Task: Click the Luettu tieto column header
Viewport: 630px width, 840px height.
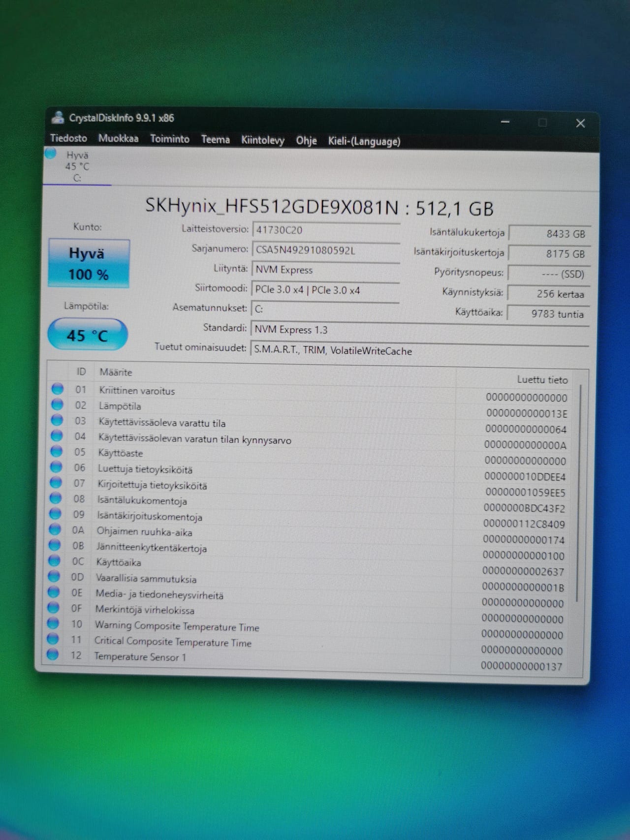Action: [542, 380]
